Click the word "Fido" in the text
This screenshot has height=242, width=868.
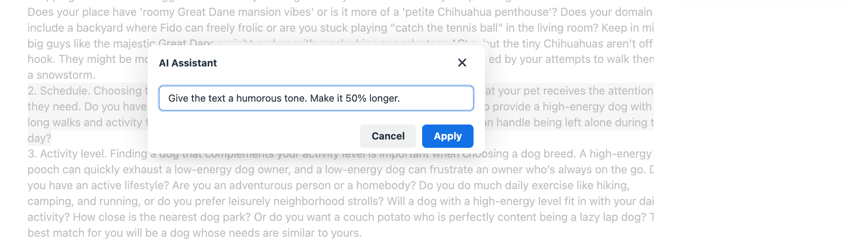(171, 28)
